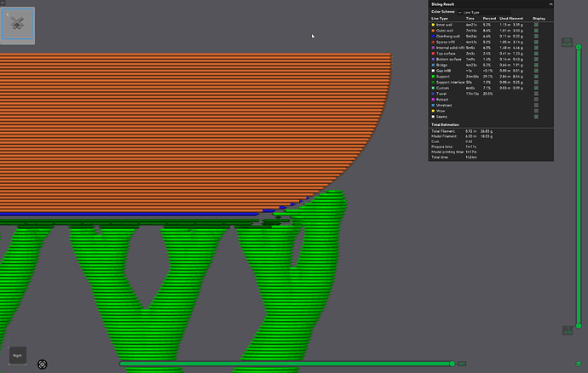Toggle display of Internal solid infill
The width and height of the screenshot is (588, 373).
[536, 48]
